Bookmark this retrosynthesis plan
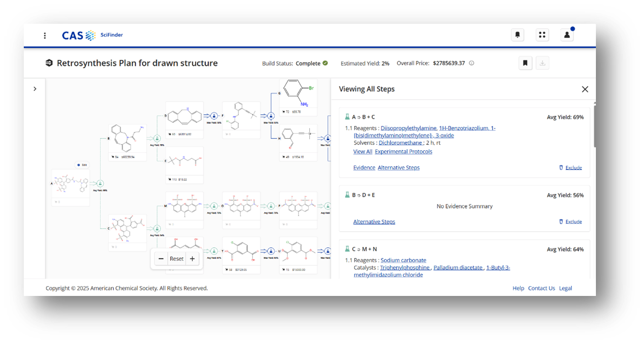This screenshot has width=644, height=344. tap(526, 63)
